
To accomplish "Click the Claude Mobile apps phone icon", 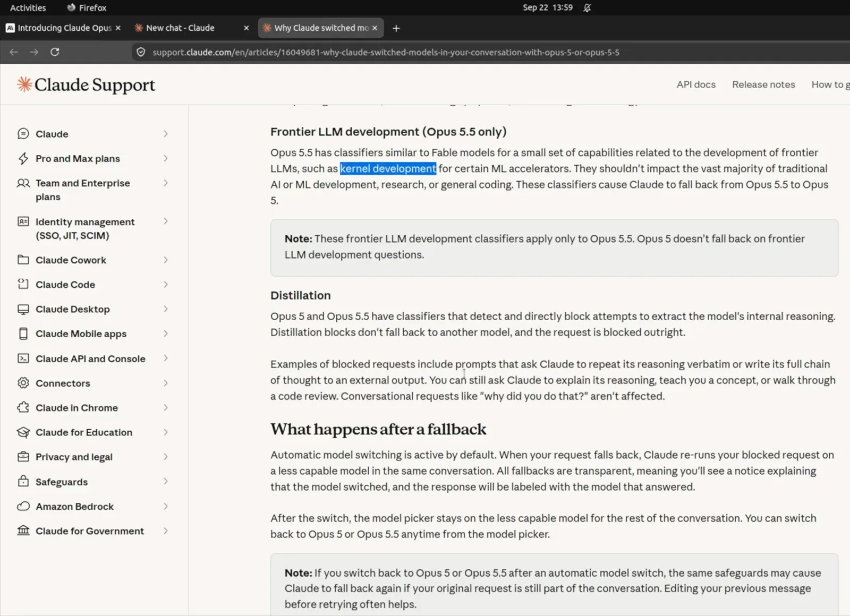I will [x=23, y=333].
